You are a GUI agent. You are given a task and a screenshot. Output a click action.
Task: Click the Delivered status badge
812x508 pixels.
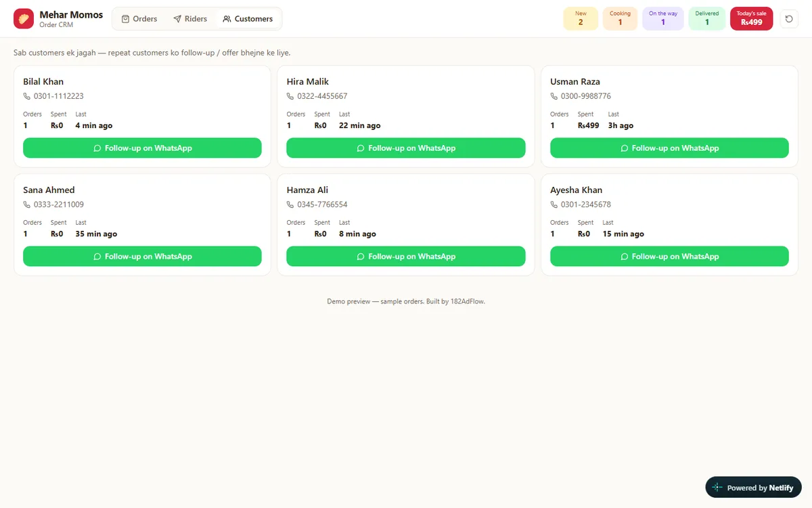pos(707,19)
